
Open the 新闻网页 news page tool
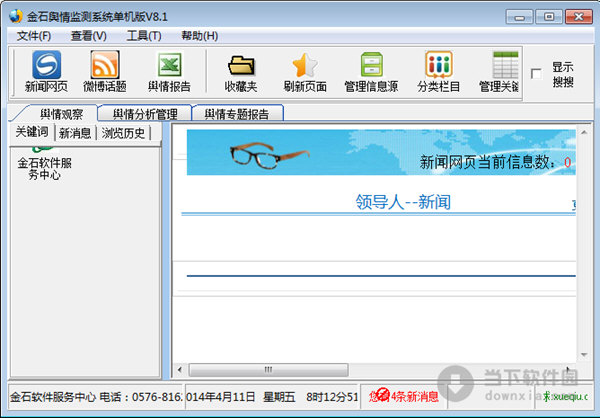point(46,72)
